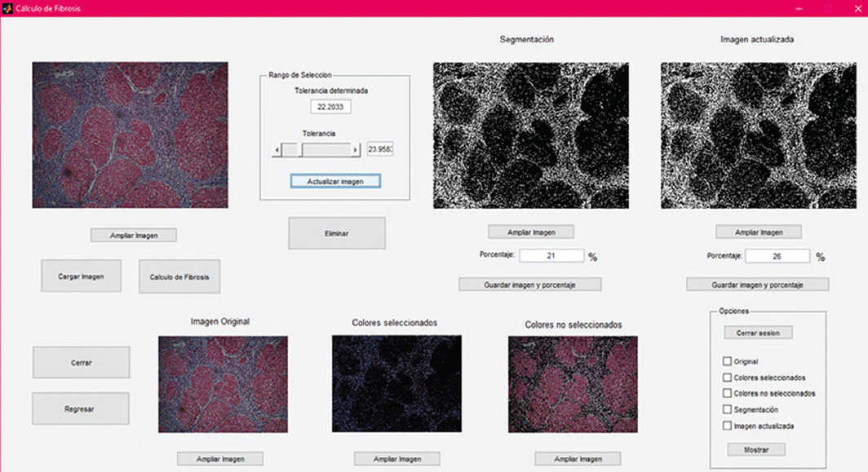Viewport: 868px width, 472px height.
Task: Click the tolerance slider left arrow
Action: tap(277, 150)
